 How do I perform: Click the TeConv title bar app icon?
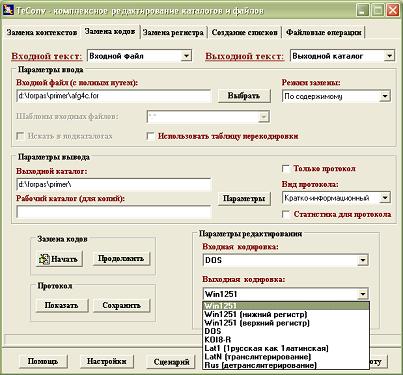(x=8, y=10)
